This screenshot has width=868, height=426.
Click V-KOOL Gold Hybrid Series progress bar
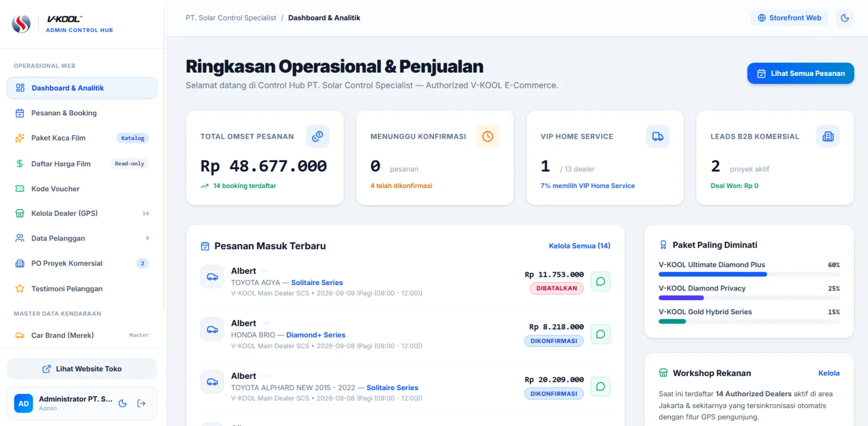coord(749,321)
